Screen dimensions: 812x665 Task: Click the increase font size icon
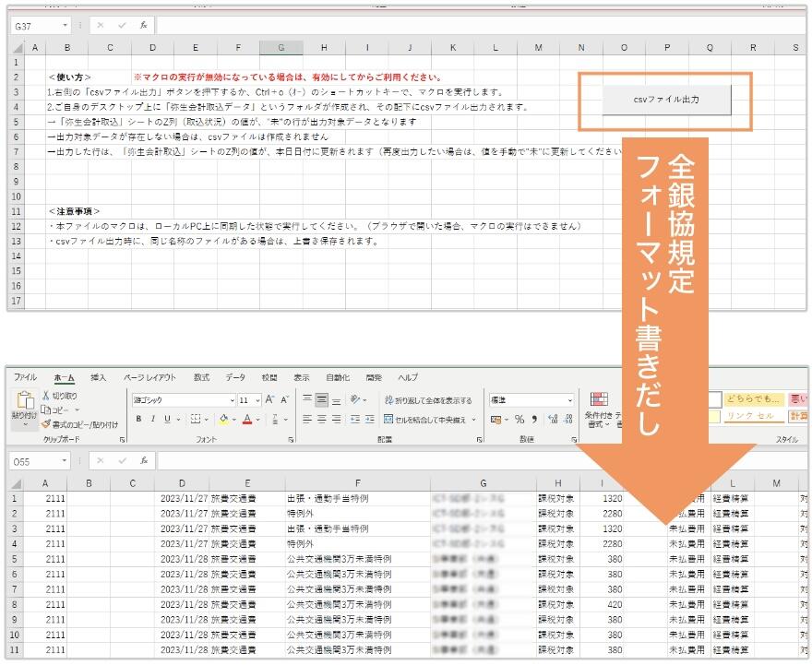[x=269, y=400]
